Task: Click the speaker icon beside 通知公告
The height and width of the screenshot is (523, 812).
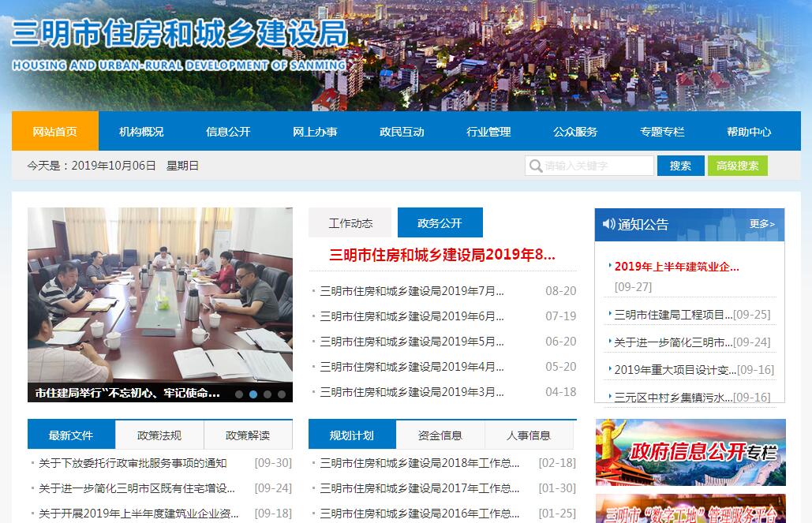Action: coord(608,224)
